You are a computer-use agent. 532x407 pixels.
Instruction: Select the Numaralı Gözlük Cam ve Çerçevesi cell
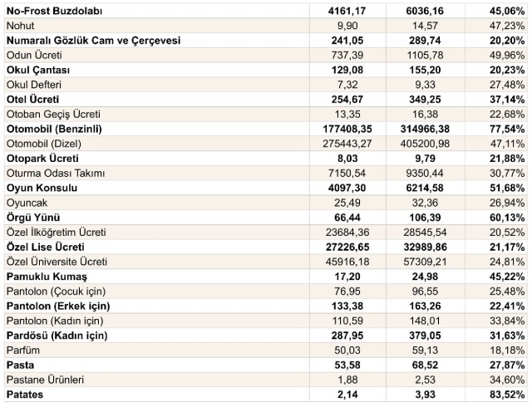point(94,41)
